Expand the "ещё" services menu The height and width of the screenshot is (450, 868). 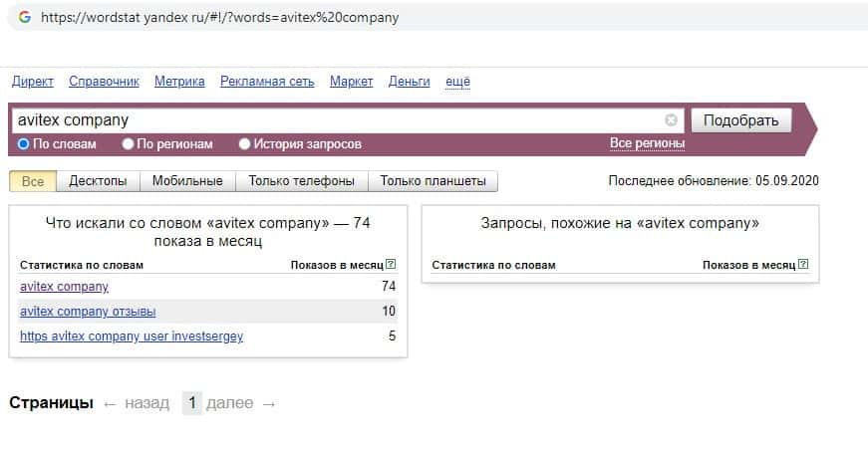pos(457,82)
